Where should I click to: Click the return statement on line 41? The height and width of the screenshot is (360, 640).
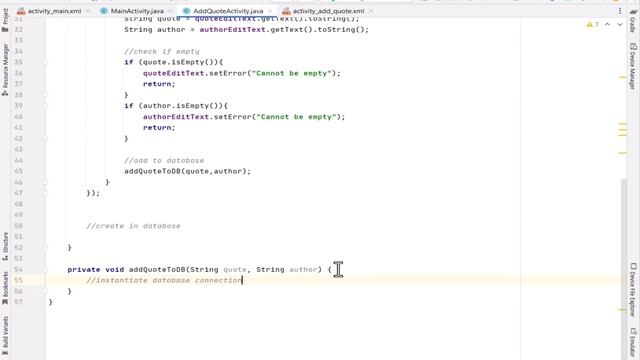pyautogui.click(x=159, y=127)
